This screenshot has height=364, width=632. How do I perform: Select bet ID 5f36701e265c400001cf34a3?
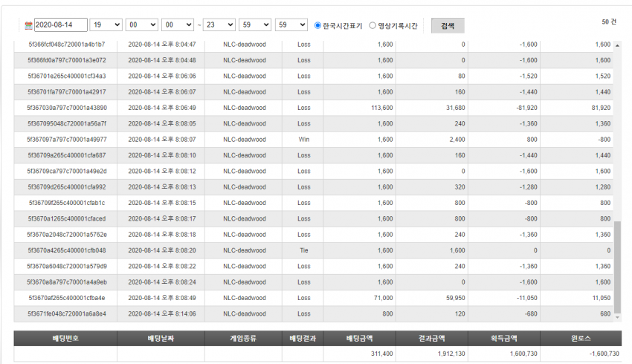coord(67,76)
